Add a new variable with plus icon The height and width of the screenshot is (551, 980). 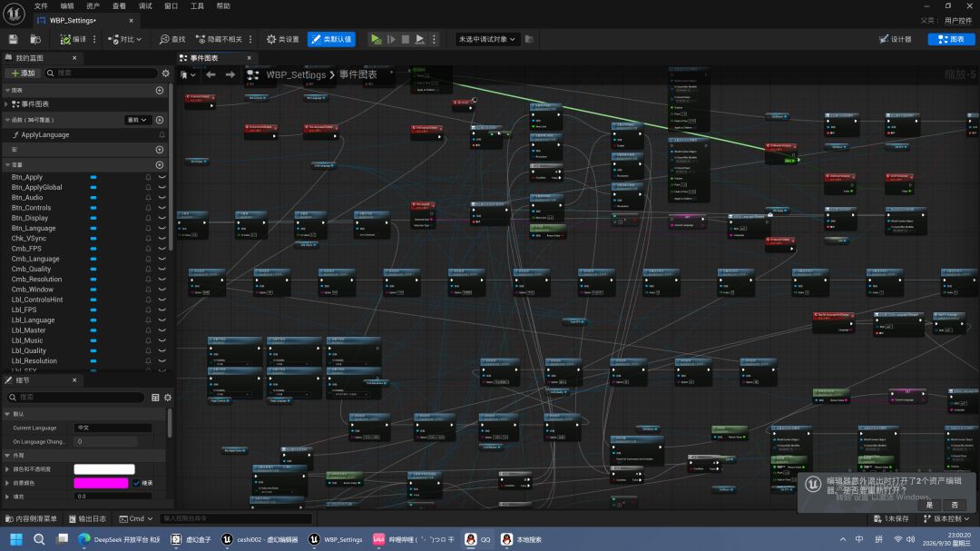[160, 164]
